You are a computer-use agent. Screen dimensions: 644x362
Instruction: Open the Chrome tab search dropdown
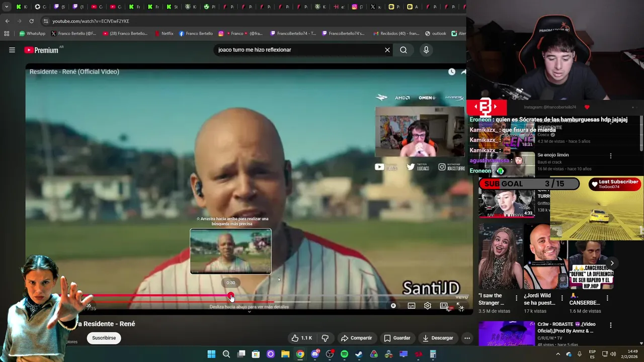click(x=7, y=7)
